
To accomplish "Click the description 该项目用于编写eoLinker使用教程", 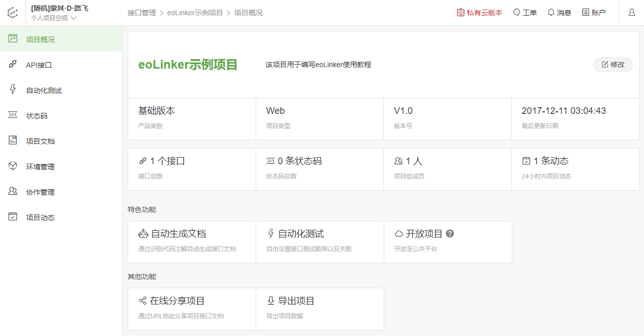I will coord(319,65).
